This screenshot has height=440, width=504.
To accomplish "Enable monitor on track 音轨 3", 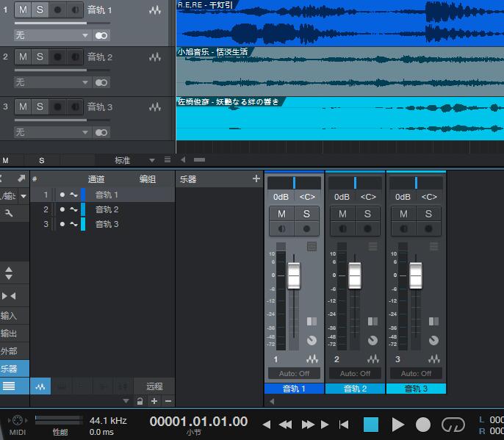I will click(x=75, y=107).
